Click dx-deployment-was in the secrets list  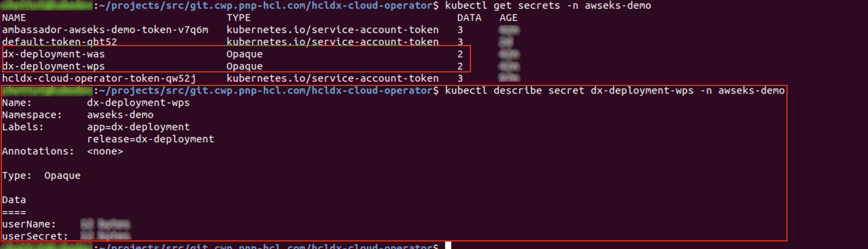click(x=53, y=54)
